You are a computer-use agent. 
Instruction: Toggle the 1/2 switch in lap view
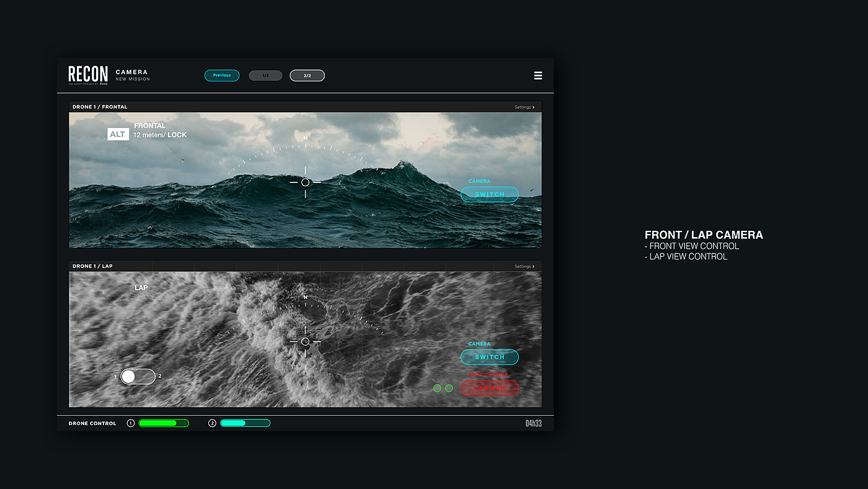[138, 376]
